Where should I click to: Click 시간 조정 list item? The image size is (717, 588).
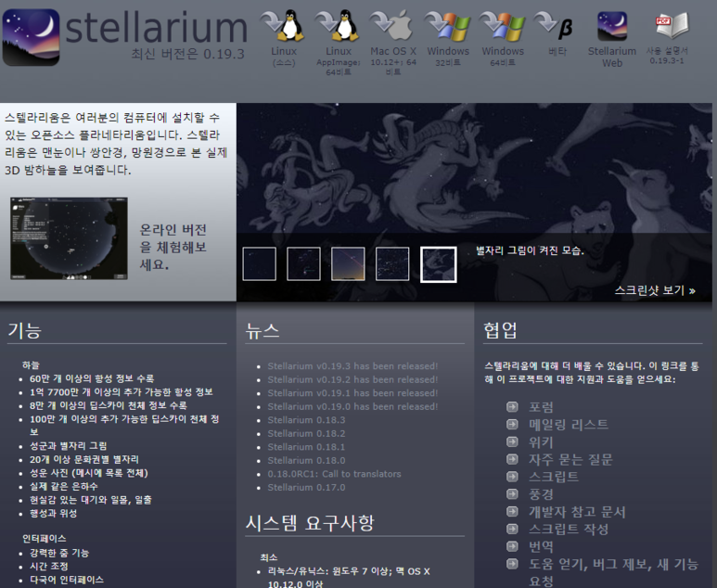pyautogui.click(x=49, y=566)
